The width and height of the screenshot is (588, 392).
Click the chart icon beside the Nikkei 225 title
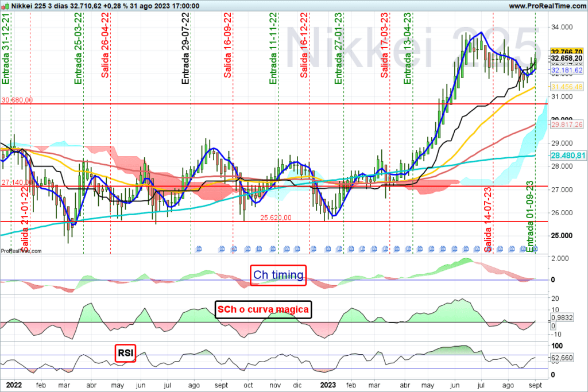pos(5,6)
